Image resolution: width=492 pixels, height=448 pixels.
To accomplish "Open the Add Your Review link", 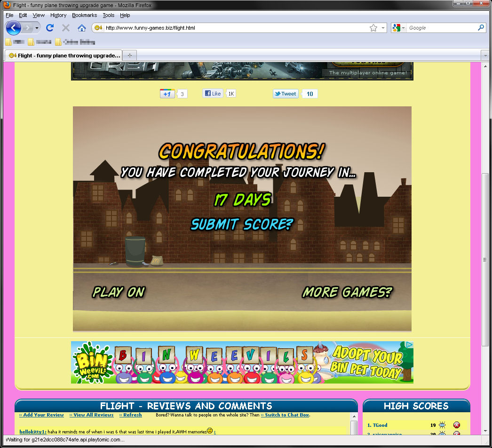I will click(41, 415).
